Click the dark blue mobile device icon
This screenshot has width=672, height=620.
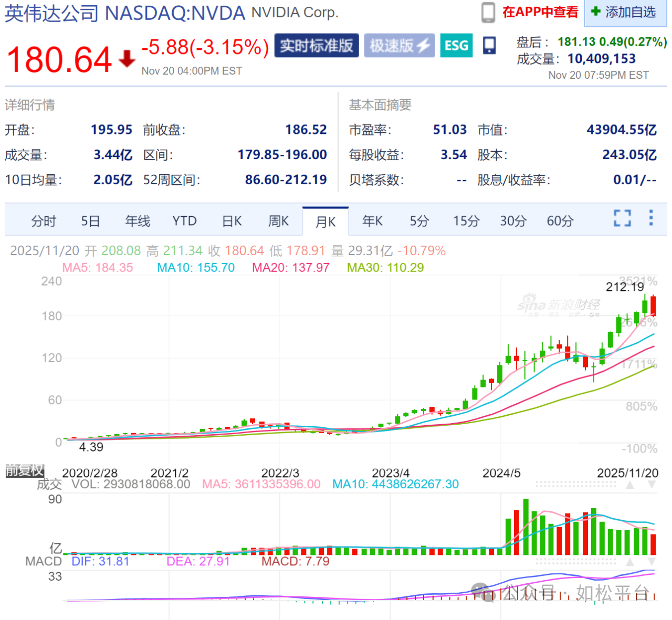[x=489, y=46]
